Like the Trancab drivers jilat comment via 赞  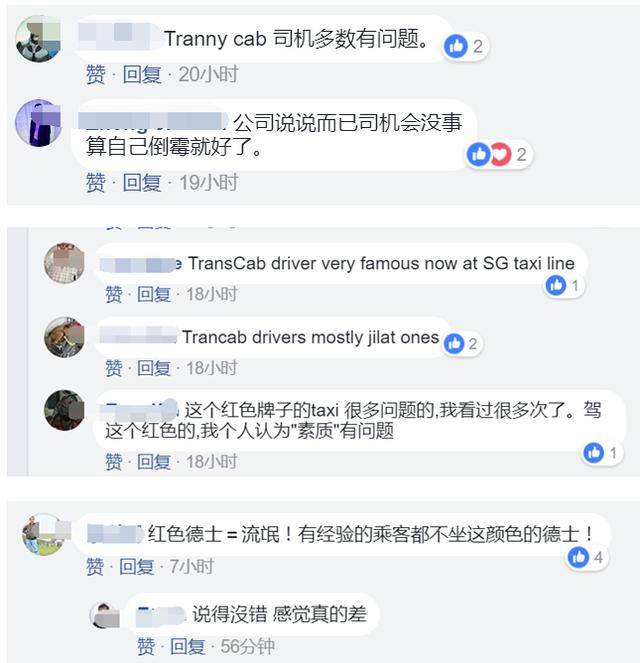pyautogui.click(x=114, y=368)
